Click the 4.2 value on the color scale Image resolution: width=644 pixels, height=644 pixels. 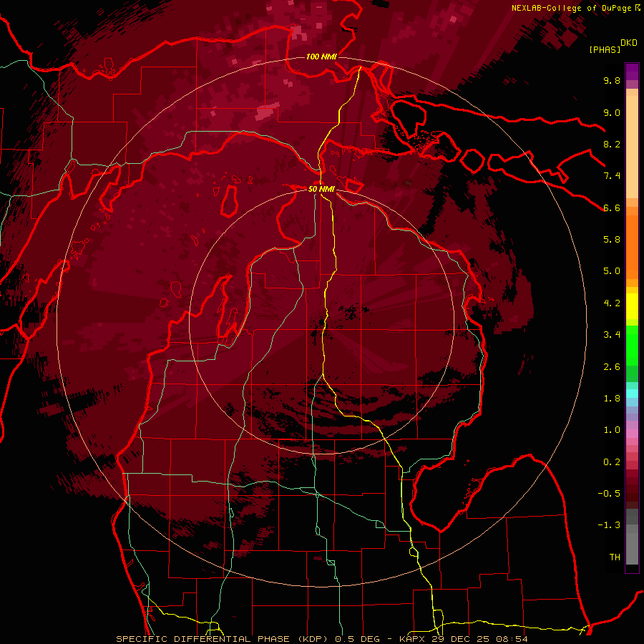click(x=612, y=303)
